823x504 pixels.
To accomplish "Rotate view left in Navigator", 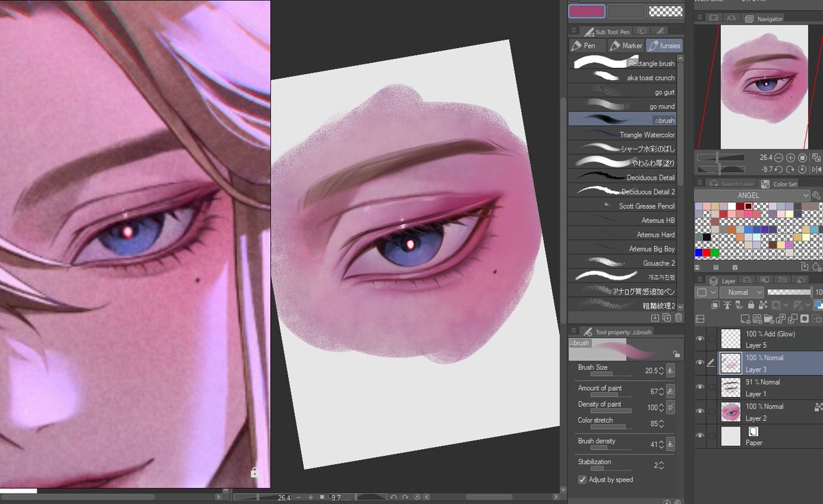I will 779,169.
